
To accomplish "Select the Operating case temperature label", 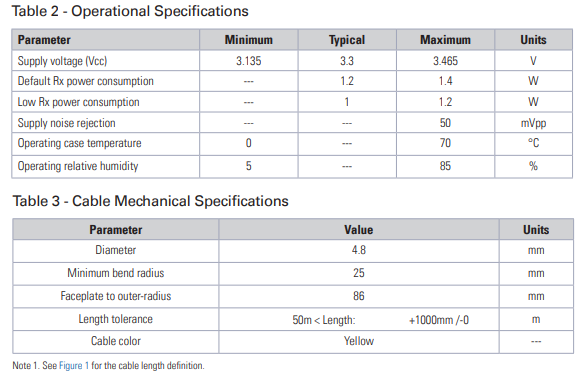I will click(x=80, y=143).
